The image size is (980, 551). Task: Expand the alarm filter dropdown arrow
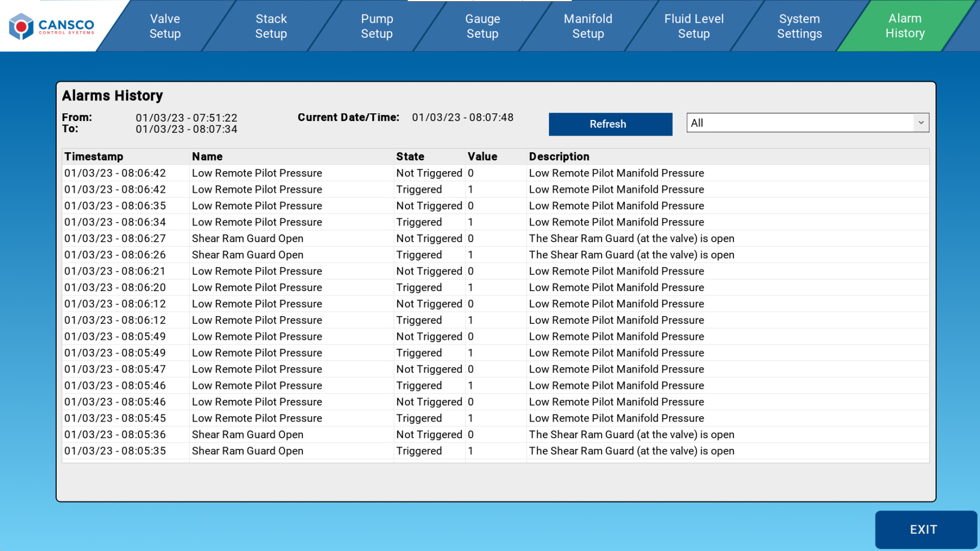pos(921,123)
